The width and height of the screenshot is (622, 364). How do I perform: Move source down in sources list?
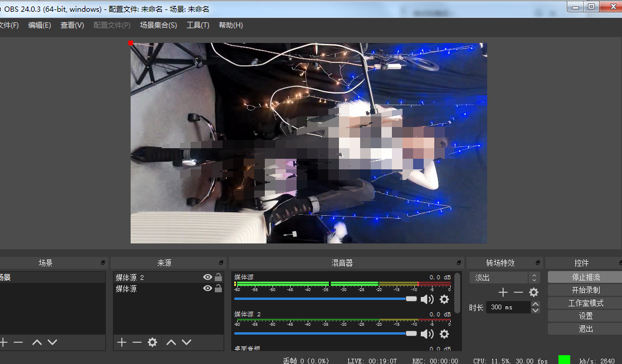pyautogui.click(x=187, y=342)
